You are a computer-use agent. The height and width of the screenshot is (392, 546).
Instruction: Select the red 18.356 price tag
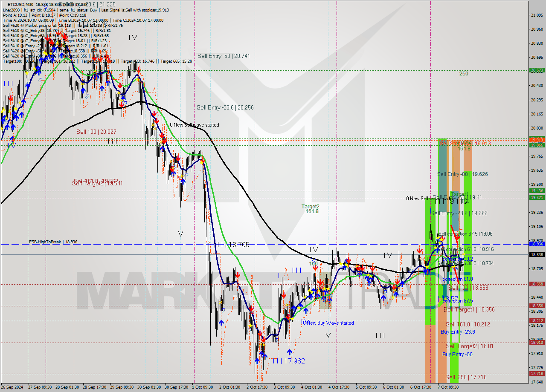(537, 306)
